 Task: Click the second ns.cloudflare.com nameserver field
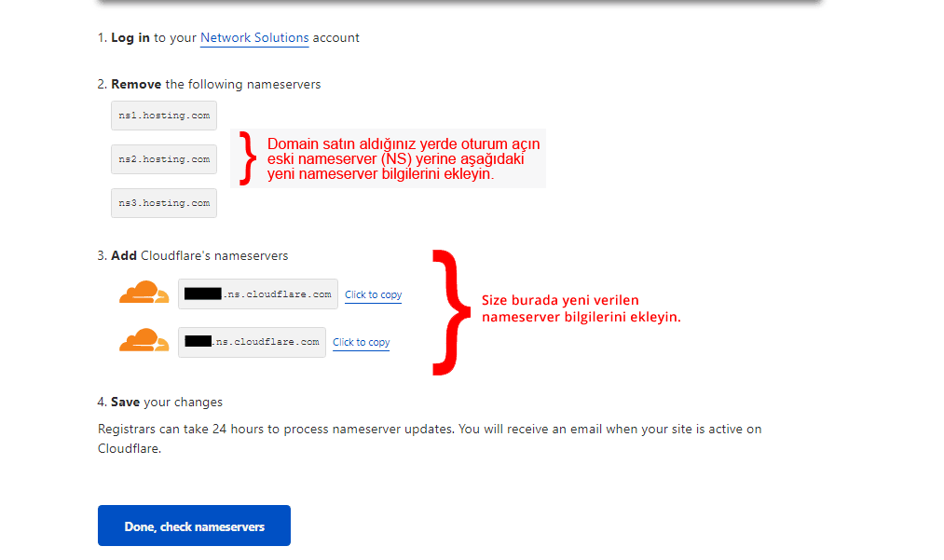(252, 342)
